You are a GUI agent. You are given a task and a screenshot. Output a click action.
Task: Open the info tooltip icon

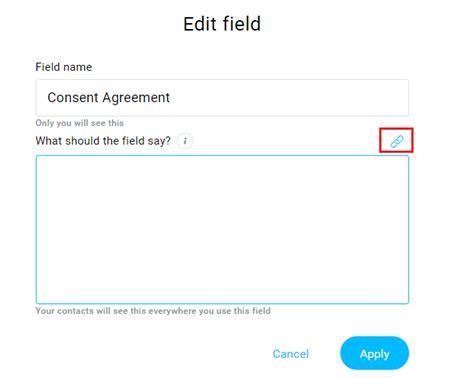point(185,141)
